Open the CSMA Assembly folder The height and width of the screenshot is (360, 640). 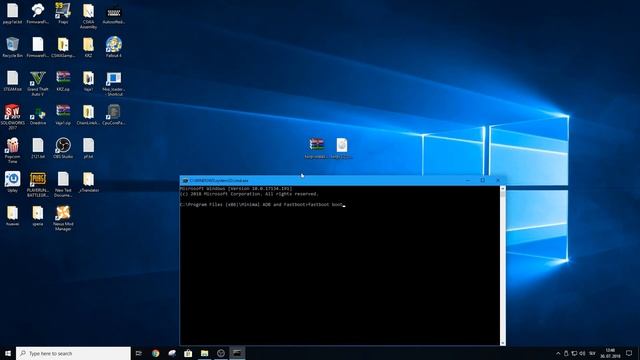coord(88,16)
